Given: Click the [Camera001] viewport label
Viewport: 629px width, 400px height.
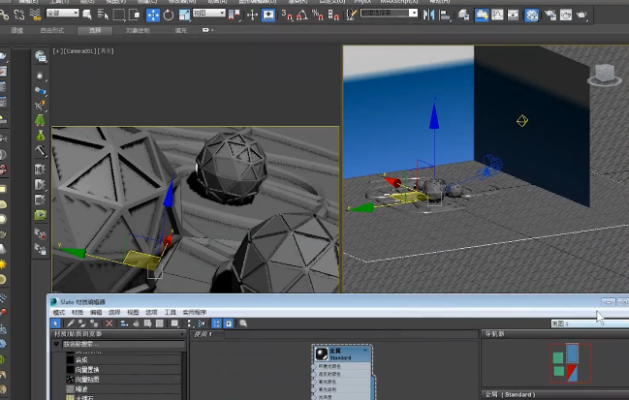Looking at the screenshot, I should 80,50.
